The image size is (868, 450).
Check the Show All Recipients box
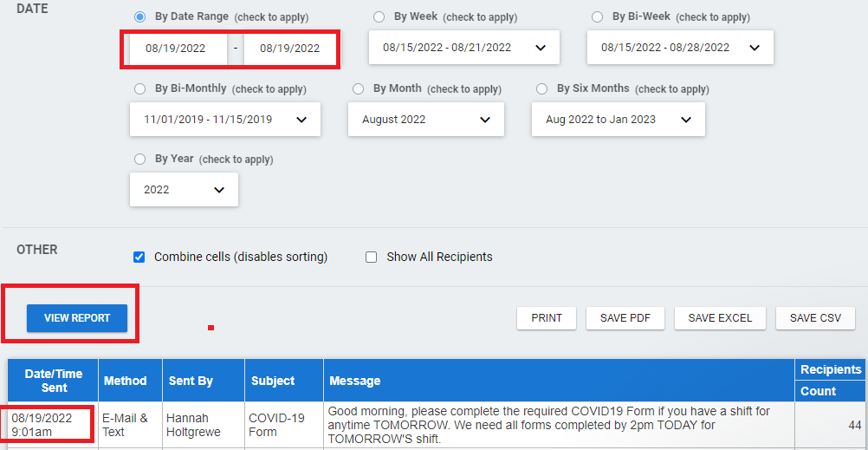pos(372,258)
